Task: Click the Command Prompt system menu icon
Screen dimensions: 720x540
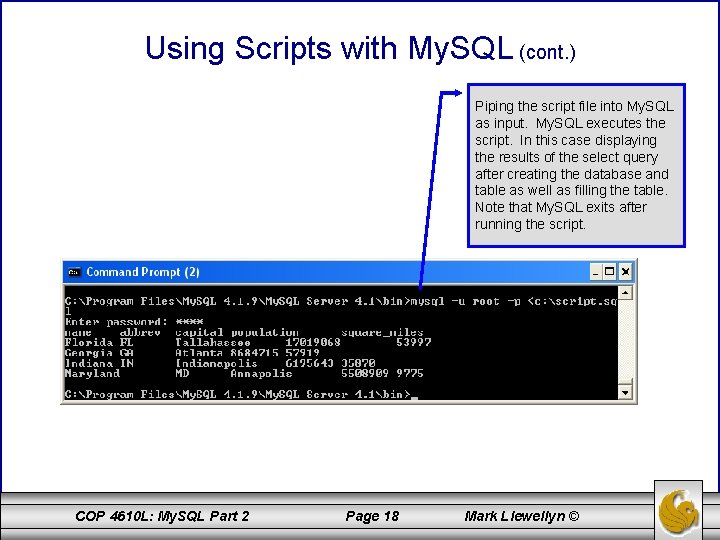Action: [x=74, y=272]
